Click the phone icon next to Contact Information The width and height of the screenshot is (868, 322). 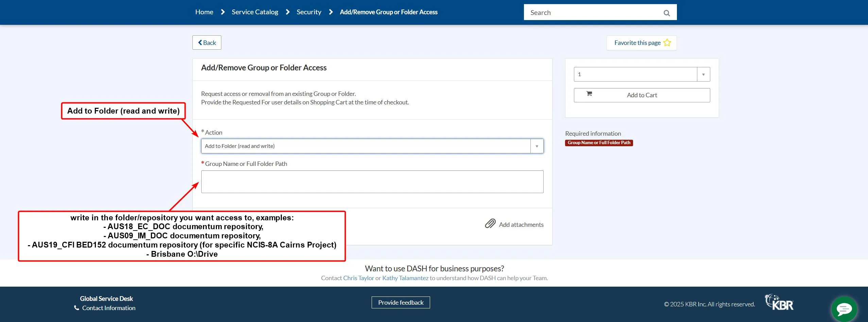[76, 307]
